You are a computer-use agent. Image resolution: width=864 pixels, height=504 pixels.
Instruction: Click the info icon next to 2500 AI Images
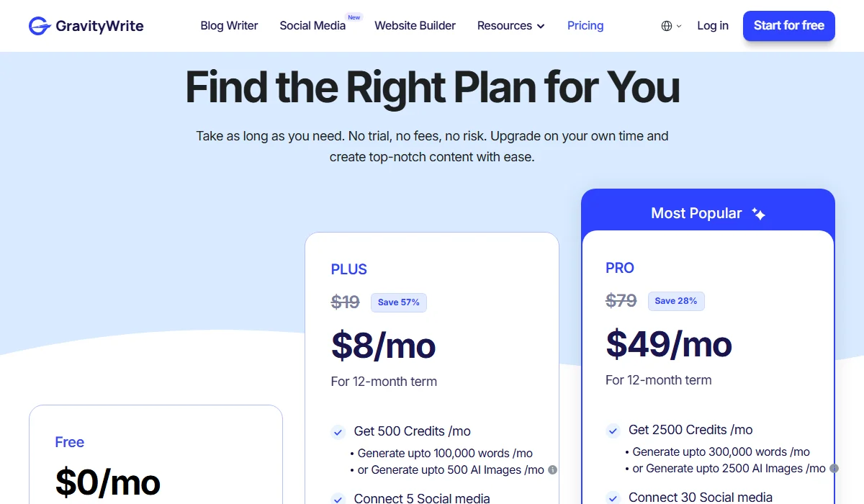834,468
